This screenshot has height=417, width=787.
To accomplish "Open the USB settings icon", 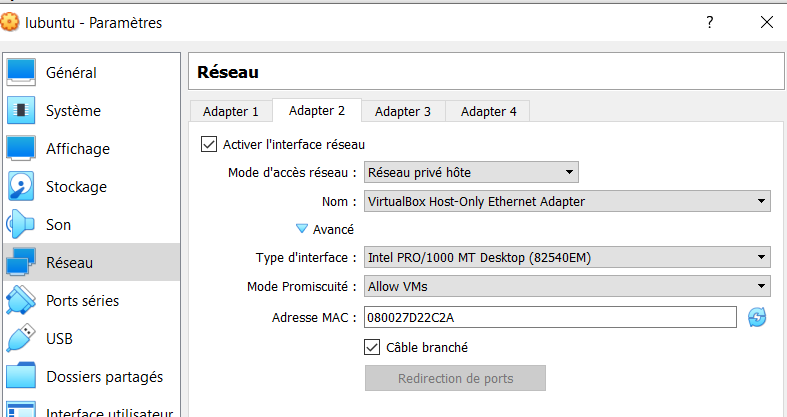I will click(x=22, y=338).
